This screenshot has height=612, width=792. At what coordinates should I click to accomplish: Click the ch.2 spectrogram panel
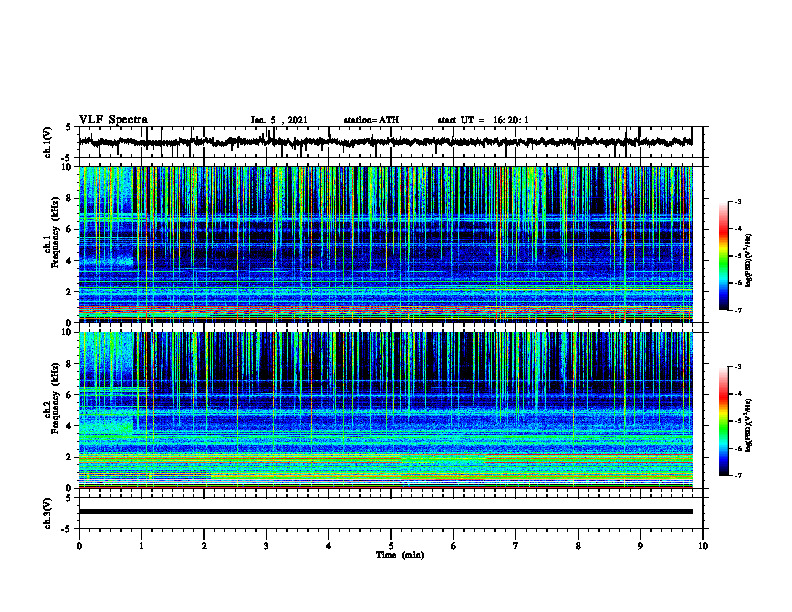click(386, 410)
